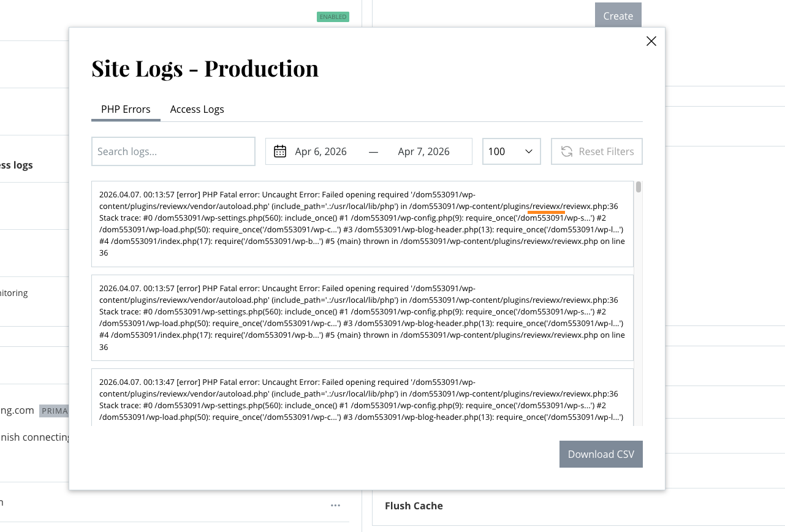Select the second 00:13:57 error log entry
785x532 pixels.
pyautogui.click(x=362, y=317)
